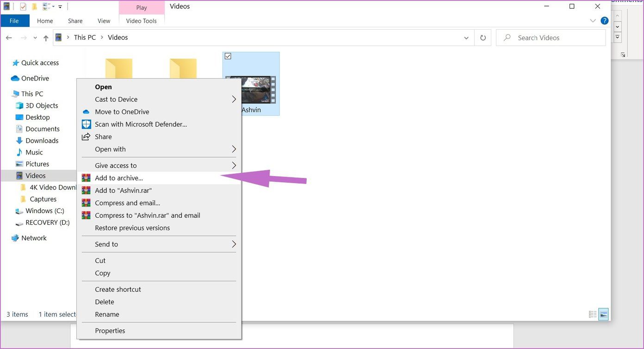Choose Create shortcut
Screen dimensions: 644x349
pos(159,289)
